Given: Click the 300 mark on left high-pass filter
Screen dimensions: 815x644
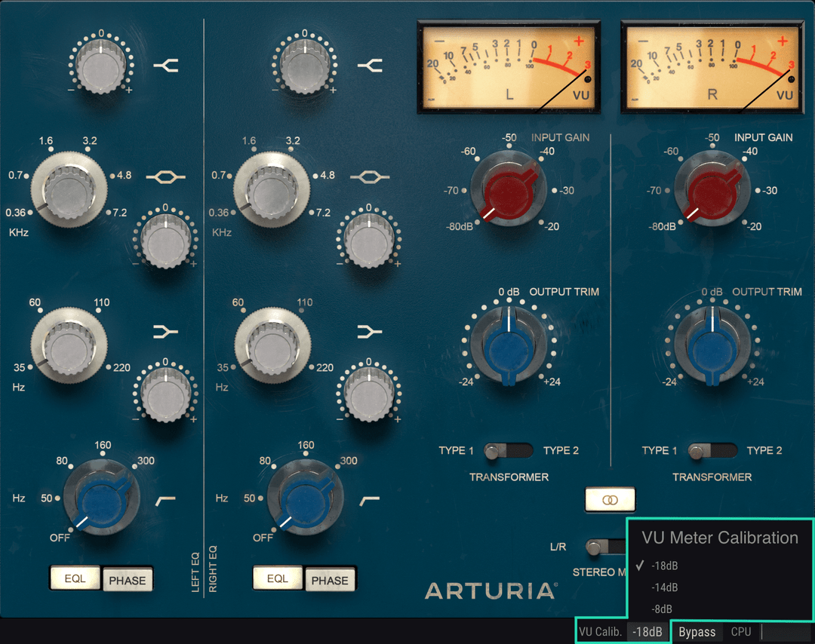Looking at the screenshot, I should pyautogui.click(x=146, y=461).
